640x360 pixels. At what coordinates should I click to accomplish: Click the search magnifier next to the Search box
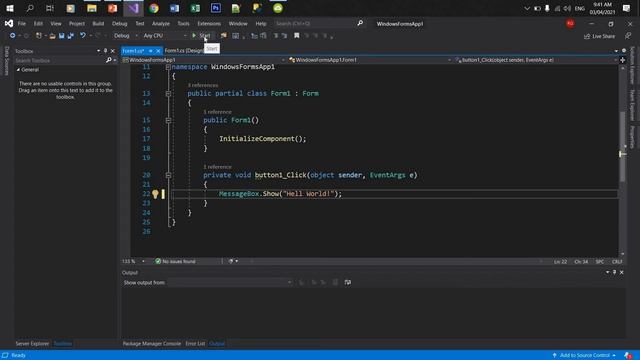coord(360,23)
